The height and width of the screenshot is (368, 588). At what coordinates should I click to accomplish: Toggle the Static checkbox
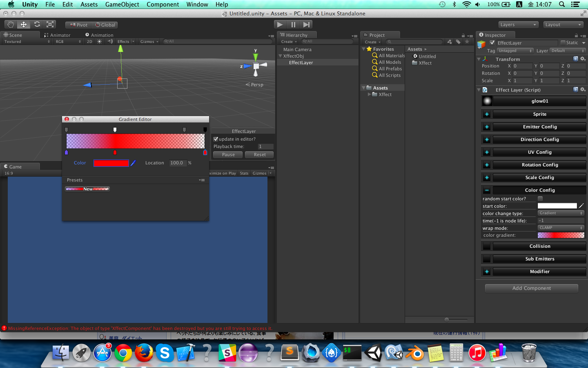[x=563, y=43]
